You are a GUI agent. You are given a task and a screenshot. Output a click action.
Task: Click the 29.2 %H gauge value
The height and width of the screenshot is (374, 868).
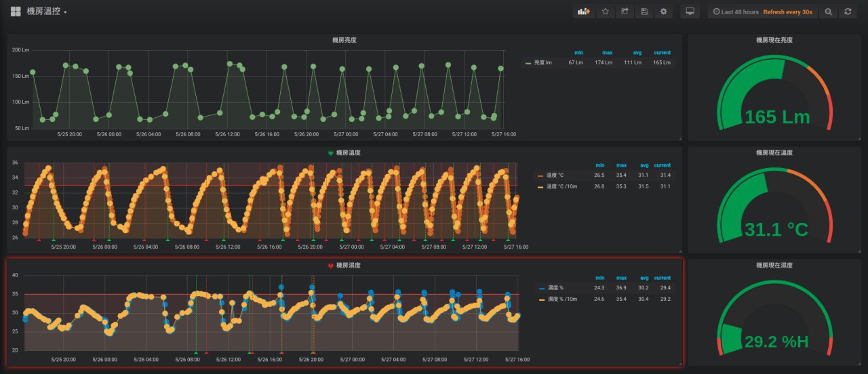click(x=776, y=341)
